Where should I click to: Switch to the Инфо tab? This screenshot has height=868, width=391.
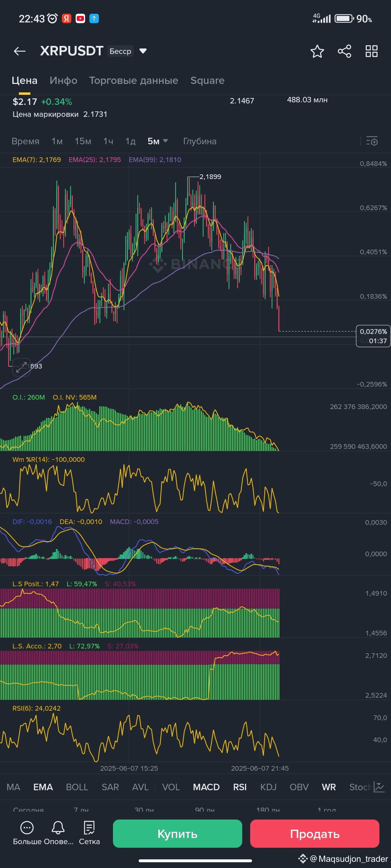63,80
